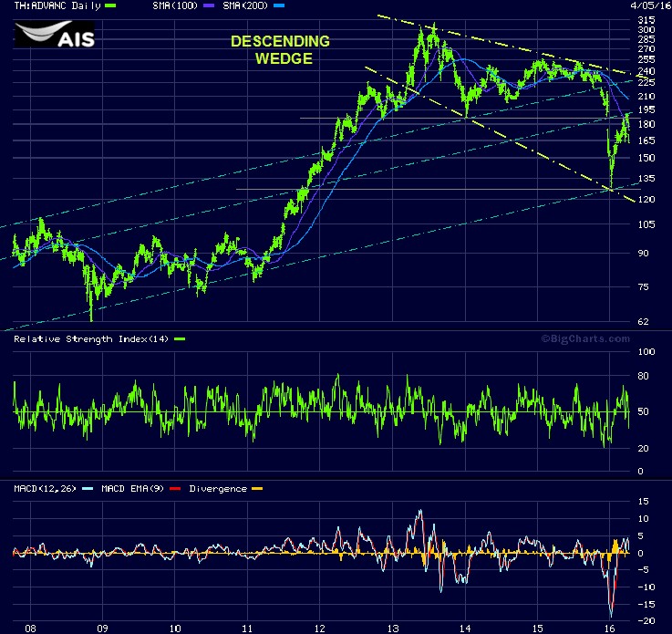The image size is (672, 634).
Task: Click the 195 price axis label
Action: click(x=646, y=109)
